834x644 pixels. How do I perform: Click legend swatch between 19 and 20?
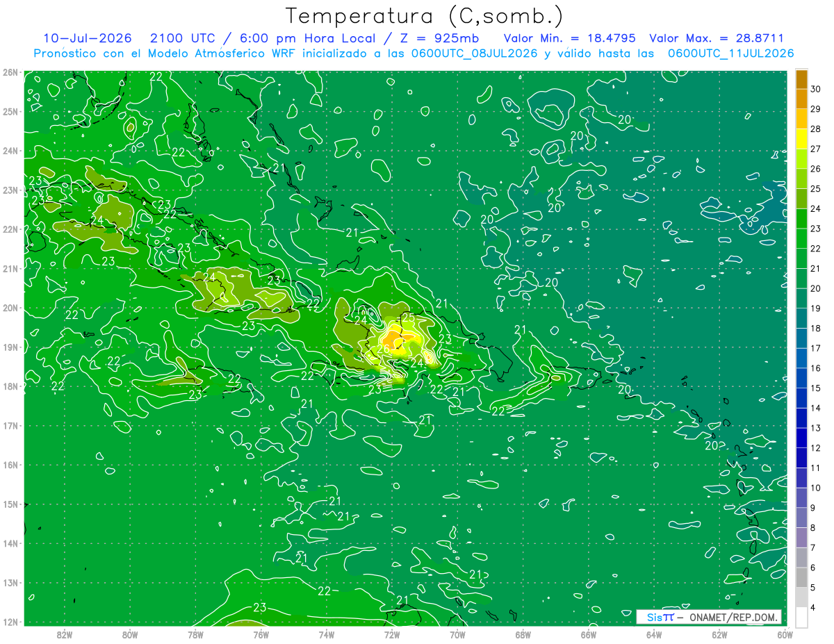coord(801,299)
